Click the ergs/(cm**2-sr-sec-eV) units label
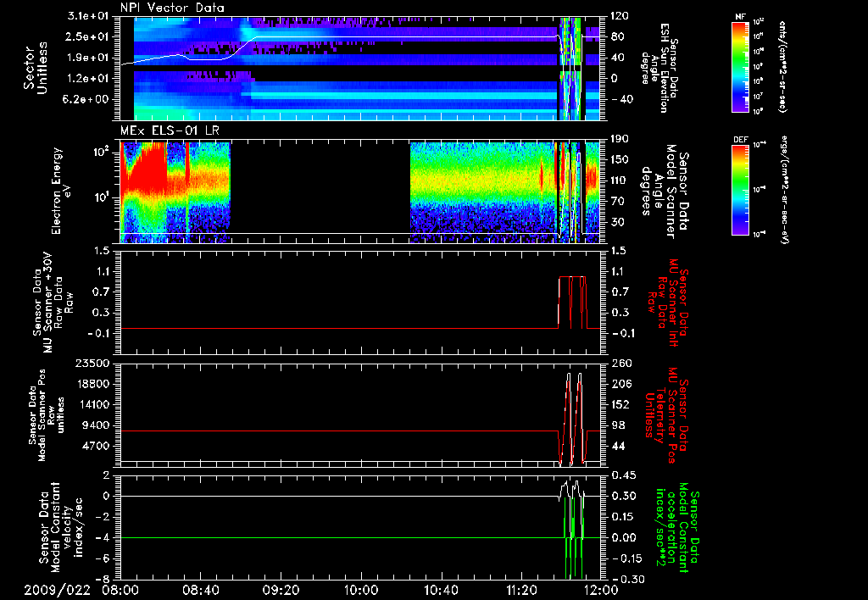This screenshot has height=600, width=868. 785,191
